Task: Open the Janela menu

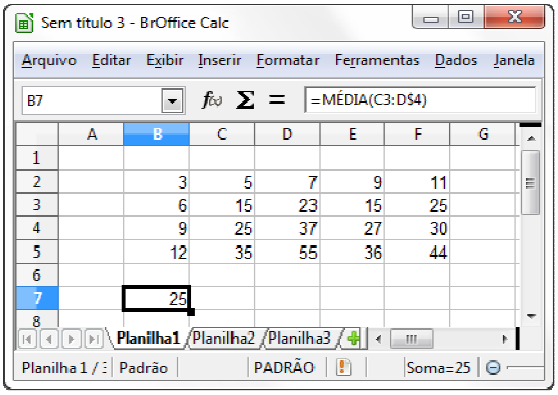Action: pos(514,60)
